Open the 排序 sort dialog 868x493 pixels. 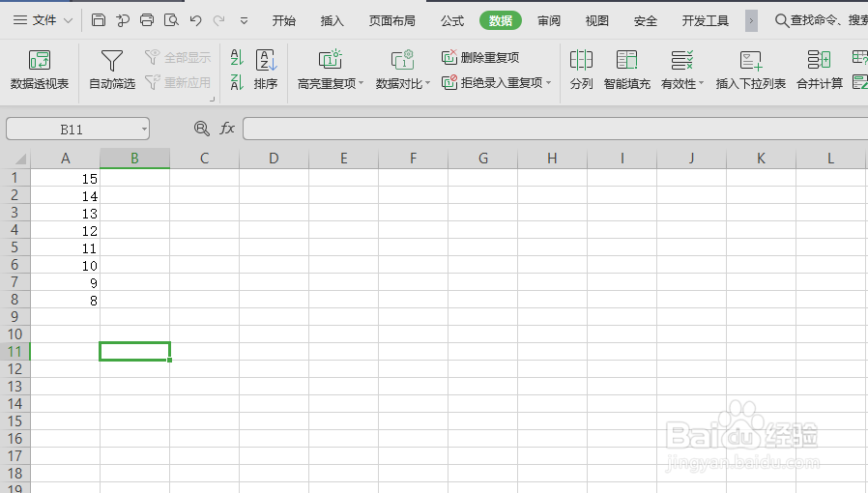pyautogui.click(x=266, y=70)
